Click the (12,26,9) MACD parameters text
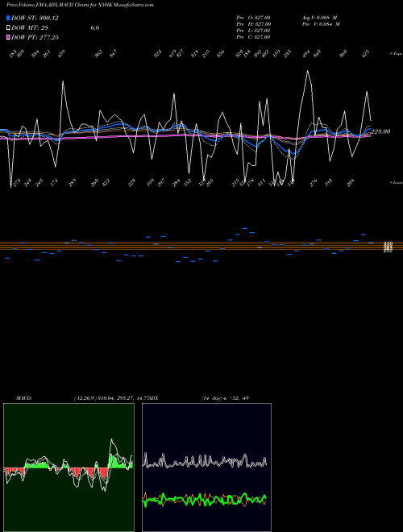 coord(113,398)
